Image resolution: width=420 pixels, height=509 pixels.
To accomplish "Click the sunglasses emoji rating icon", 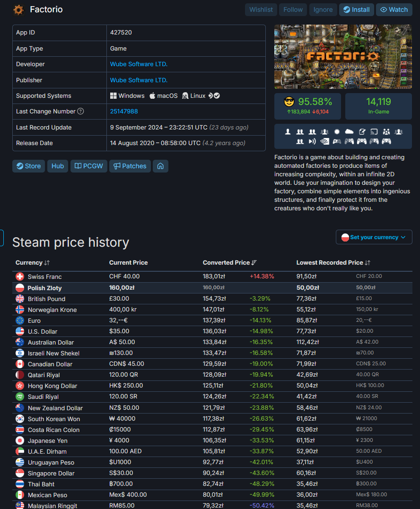I will point(289,102).
